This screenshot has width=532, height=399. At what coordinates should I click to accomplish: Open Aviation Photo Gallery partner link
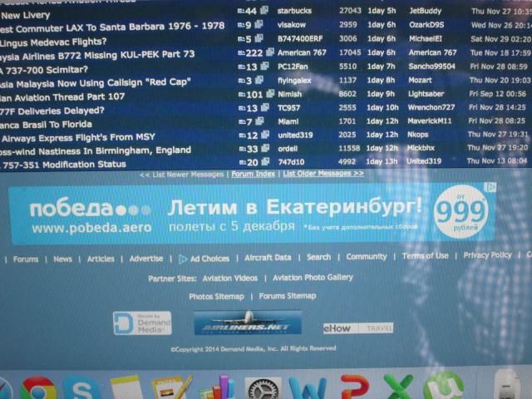pos(313,278)
